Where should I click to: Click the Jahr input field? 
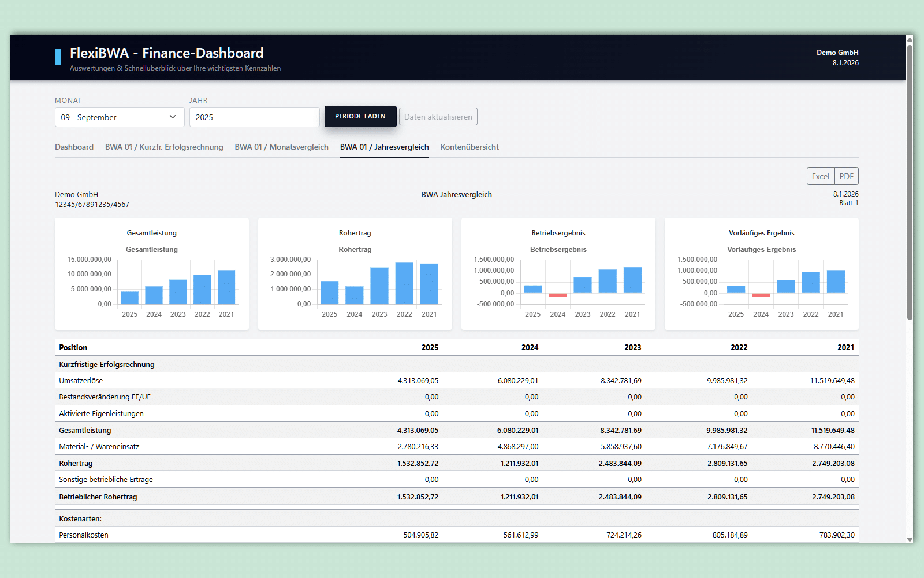[254, 117]
